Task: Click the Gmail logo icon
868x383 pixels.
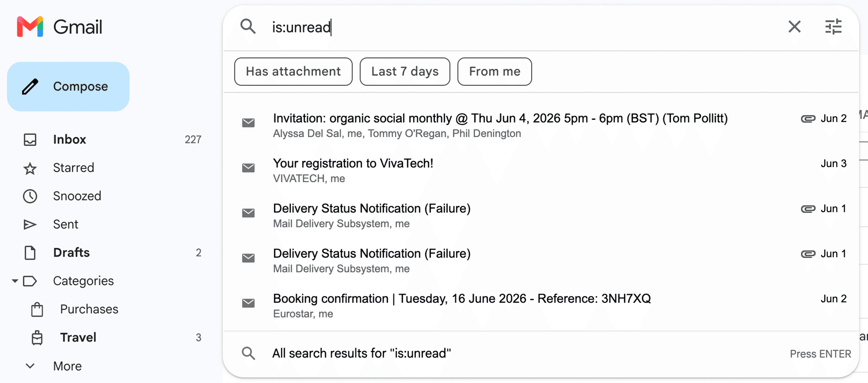Action: (x=30, y=27)
